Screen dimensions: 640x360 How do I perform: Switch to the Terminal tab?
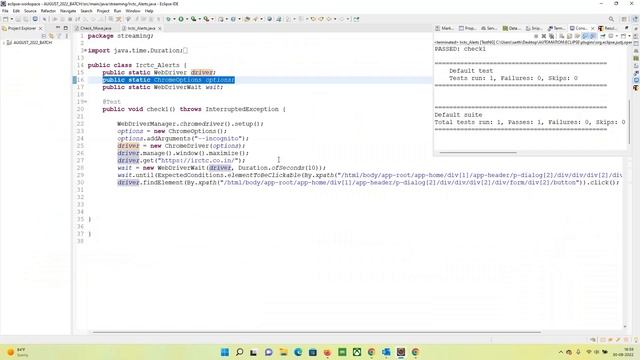pos(556,28)
